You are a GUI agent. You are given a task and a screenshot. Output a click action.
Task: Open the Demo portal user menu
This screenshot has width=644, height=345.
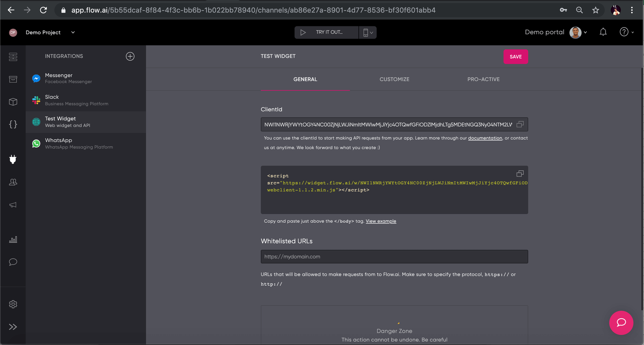click(x=578, y=32)
